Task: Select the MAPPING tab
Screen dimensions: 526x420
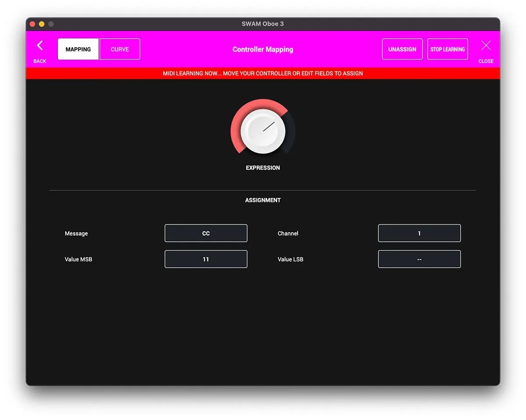Action: pos(78,49)
